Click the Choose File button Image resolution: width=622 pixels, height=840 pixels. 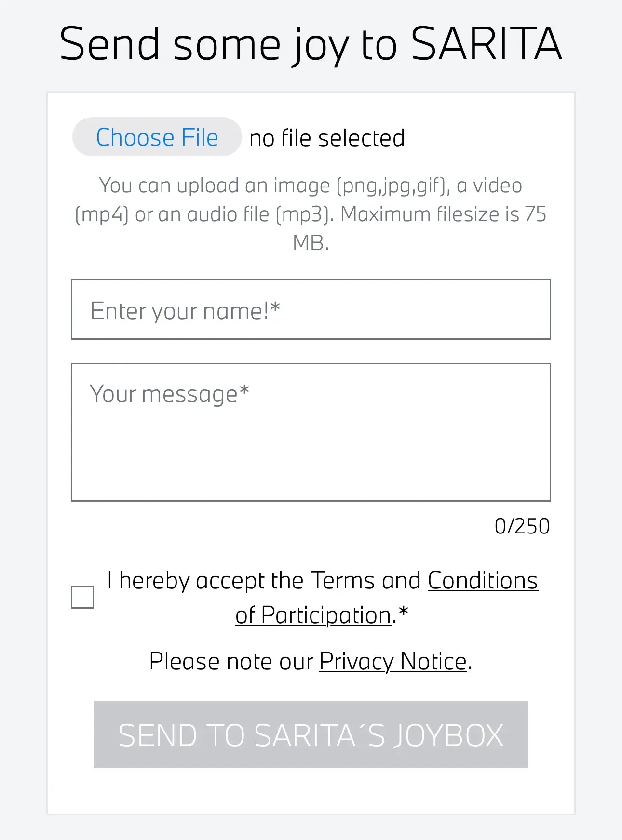click(157, 137)
